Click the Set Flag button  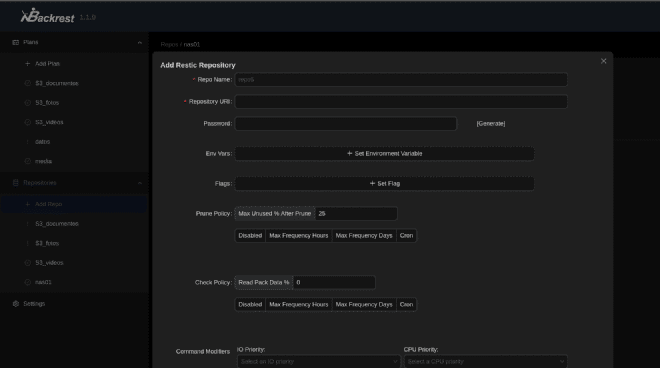click(x=384, y=184)
